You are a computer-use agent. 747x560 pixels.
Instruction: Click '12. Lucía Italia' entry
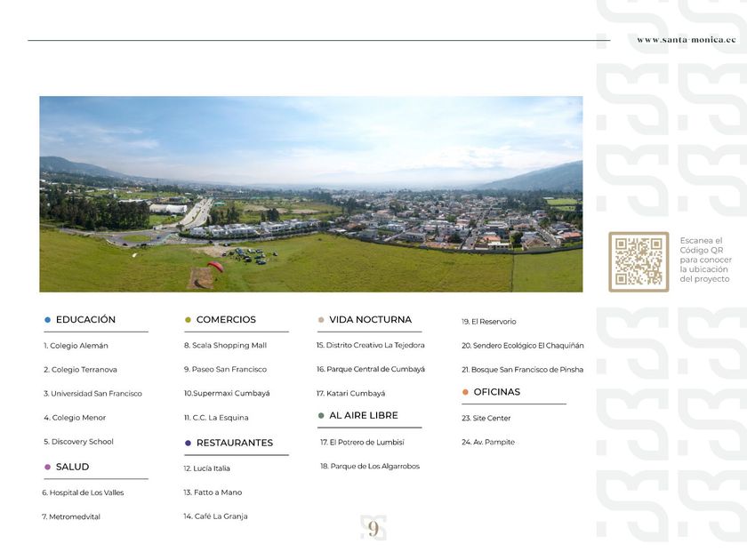[x=206, y=468]
